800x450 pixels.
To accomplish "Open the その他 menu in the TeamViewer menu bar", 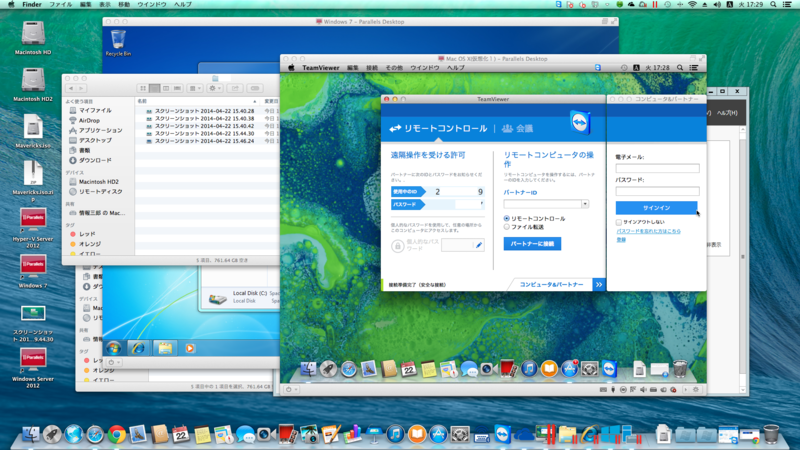I will [394, 68].
